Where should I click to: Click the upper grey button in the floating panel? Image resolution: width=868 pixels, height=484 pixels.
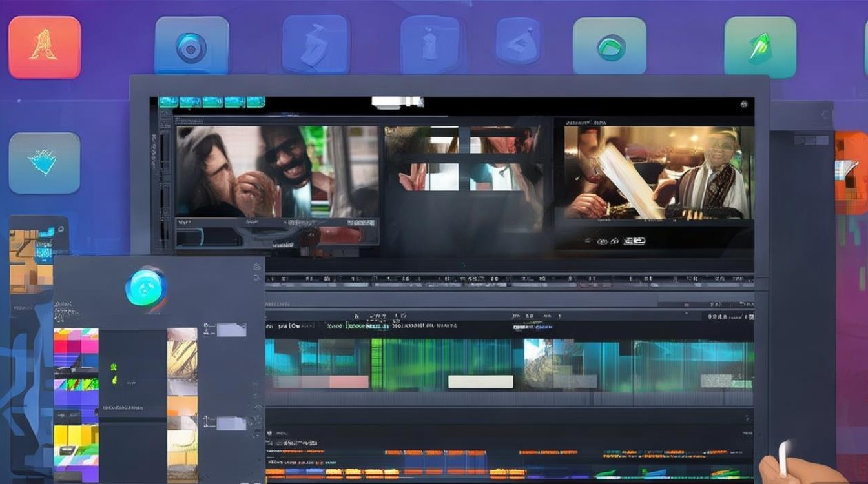(231, 330)
